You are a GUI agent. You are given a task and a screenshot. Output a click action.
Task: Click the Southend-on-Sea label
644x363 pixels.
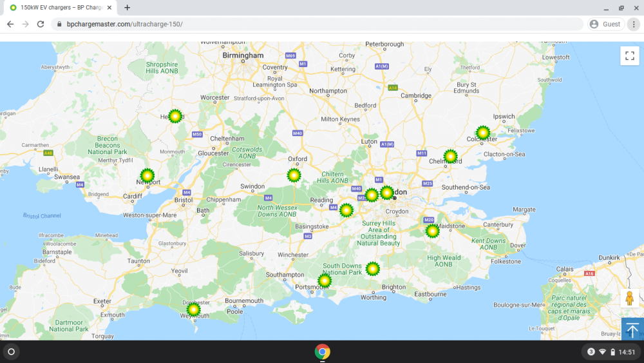coord(466,187)
